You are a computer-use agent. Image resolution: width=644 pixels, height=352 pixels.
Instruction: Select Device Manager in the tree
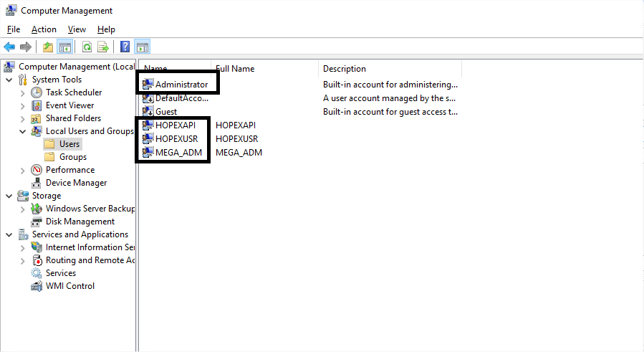[75, 183]
